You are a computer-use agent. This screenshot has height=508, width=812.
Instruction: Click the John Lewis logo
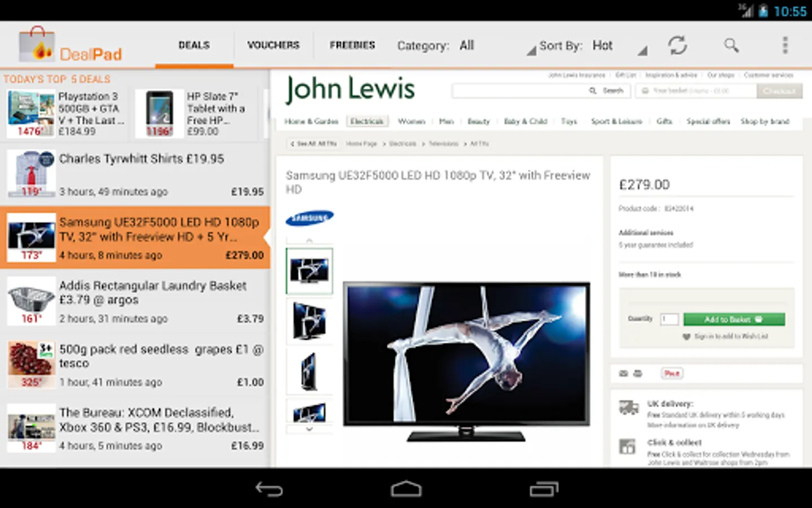[x=350, y=90]
